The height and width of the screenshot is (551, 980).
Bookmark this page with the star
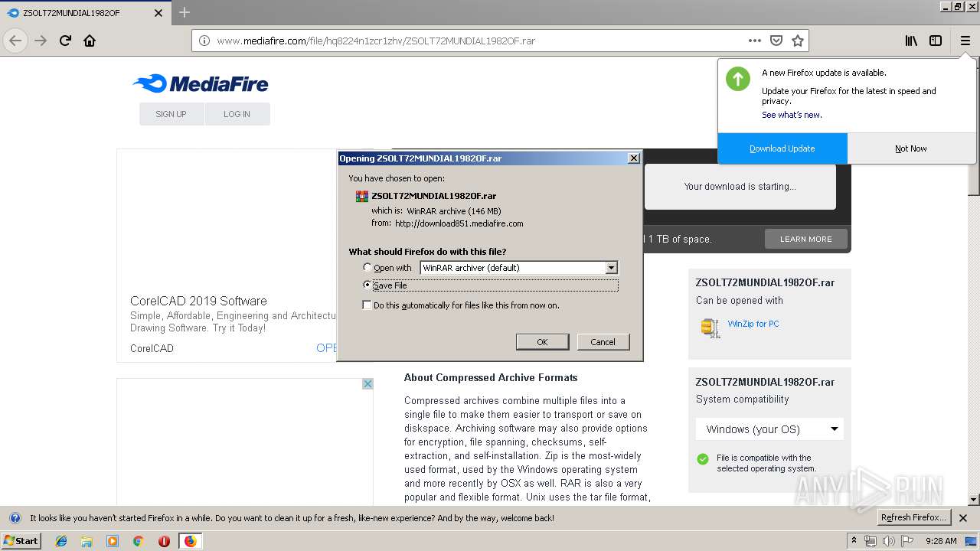(x=798, y=41)
